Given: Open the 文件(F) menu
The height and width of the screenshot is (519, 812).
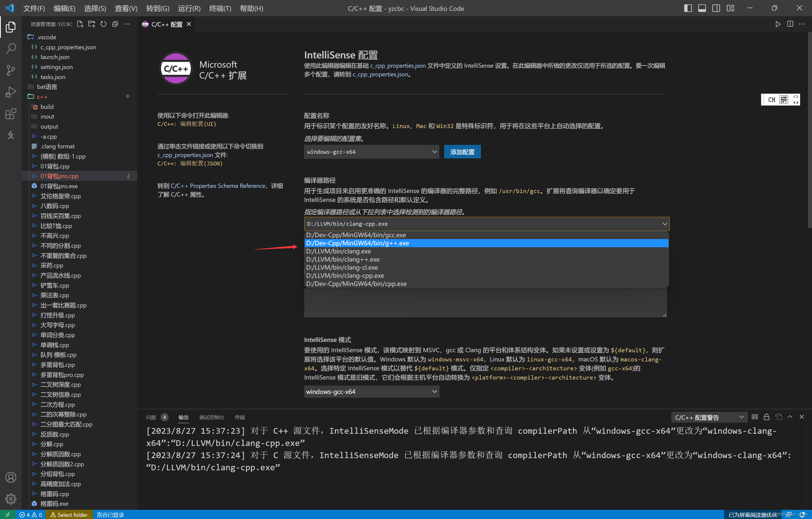Looking at the screenshot, I should 34,8.
